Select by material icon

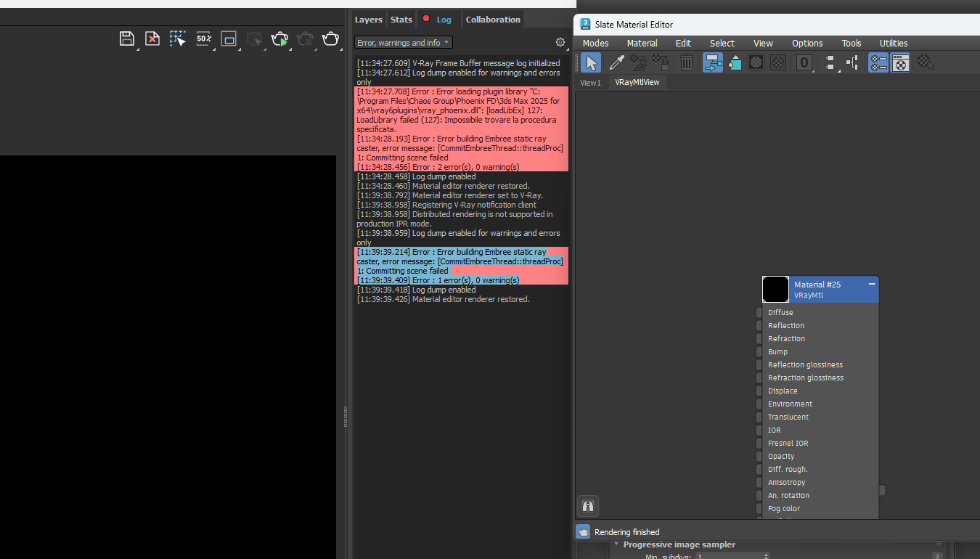(x=925, y=62)
